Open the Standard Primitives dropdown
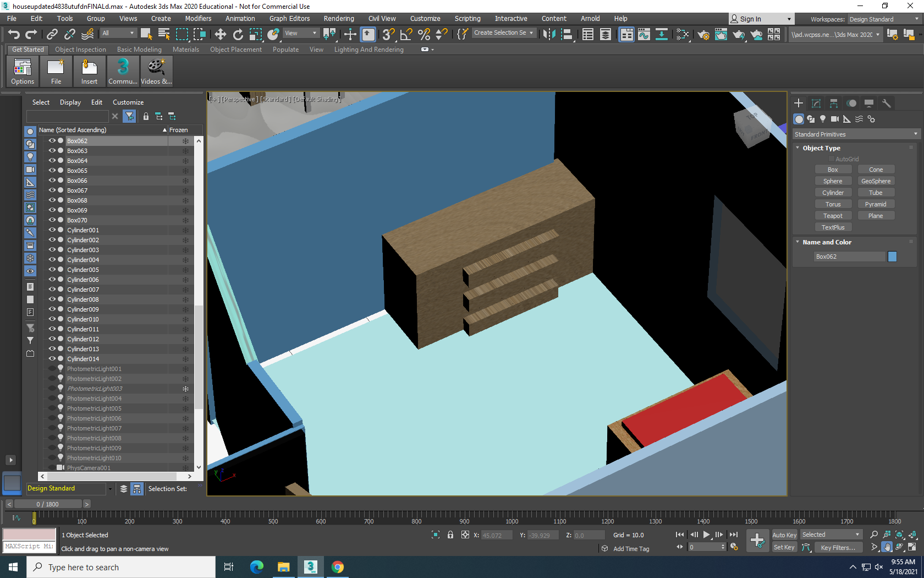924x578 pixels. click(856, 134)
